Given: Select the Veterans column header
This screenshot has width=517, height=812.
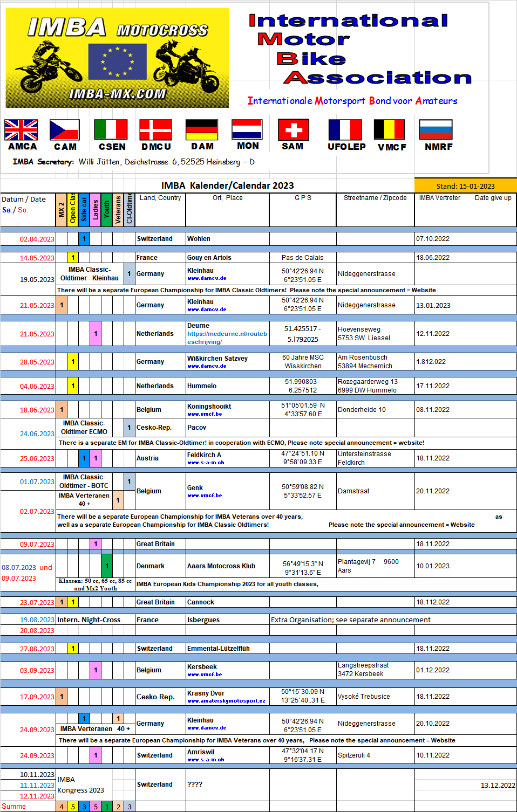Looking at the screenshot, I should [x=118, y=210].
